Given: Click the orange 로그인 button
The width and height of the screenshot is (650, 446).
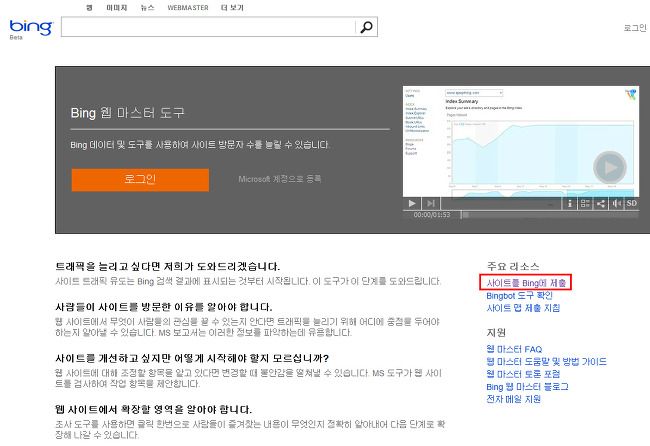Looking at the screenshot, I should [x=140, y=179].
